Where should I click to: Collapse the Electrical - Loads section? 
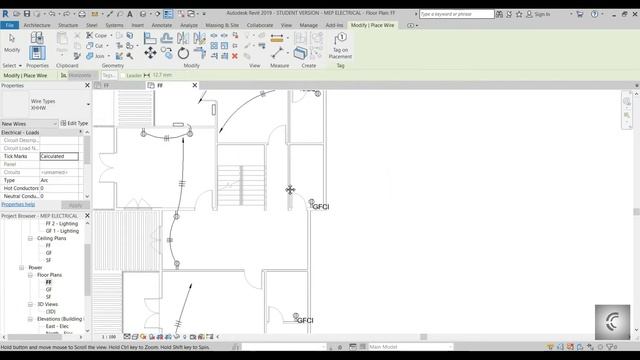point(80,132)
